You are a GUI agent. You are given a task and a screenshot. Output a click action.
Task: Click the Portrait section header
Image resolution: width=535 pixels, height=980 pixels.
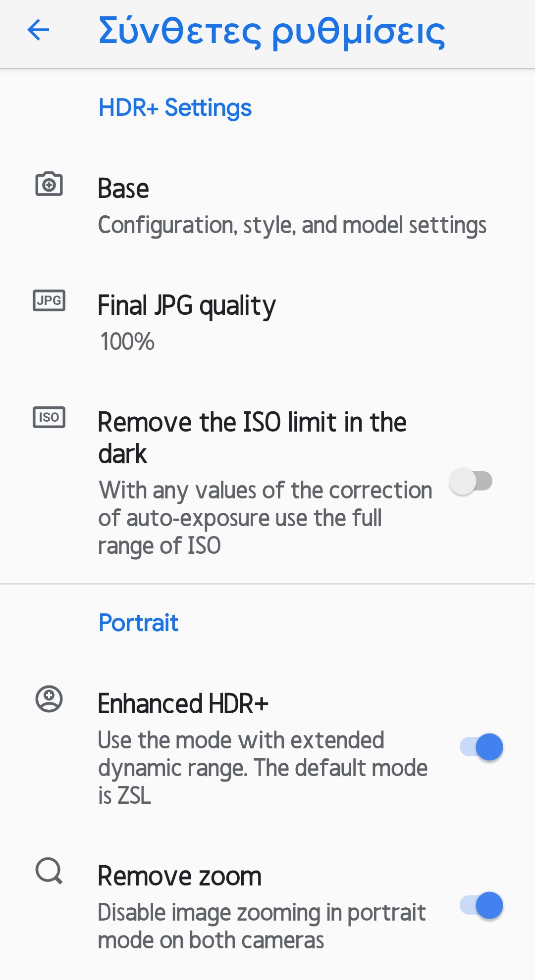coord(138,623)
